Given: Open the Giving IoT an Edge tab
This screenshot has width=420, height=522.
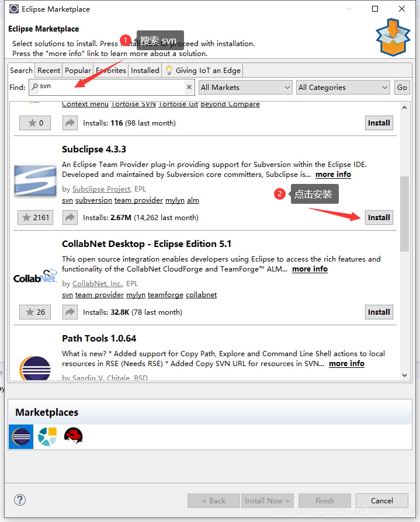Looking at the screenshot, I should [x=203, y=70].
